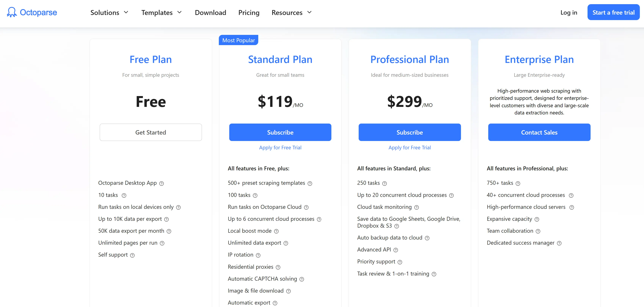Click 'Apply for Free Trial' under Professional Plan

tap(409, 147)
